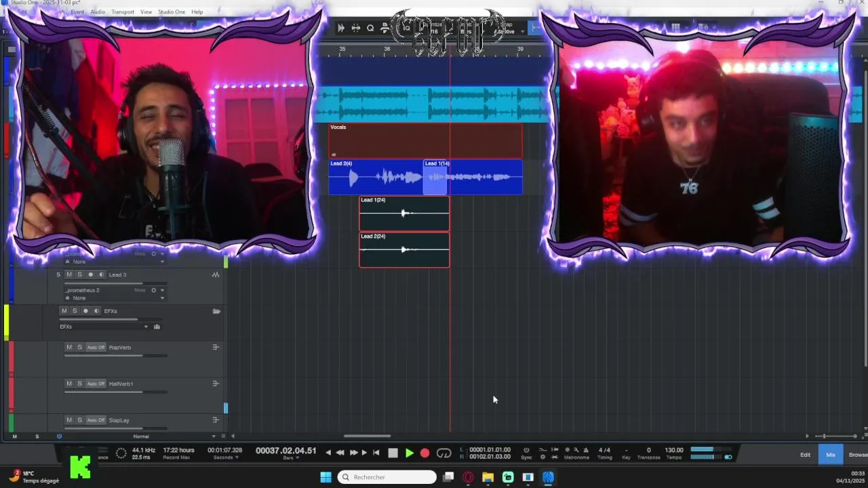868x488 pixels.
Task: Open the Help menu
Action: [x=197, y=12]
